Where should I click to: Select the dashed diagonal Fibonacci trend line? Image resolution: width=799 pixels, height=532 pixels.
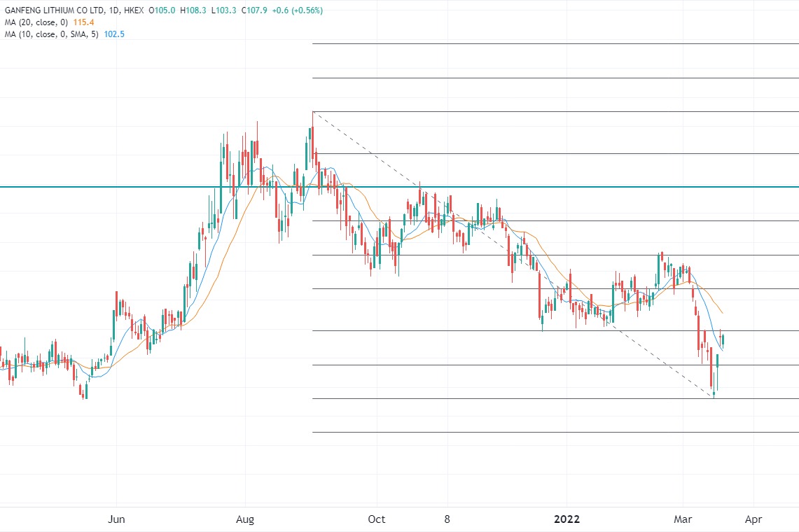[490, 238]
